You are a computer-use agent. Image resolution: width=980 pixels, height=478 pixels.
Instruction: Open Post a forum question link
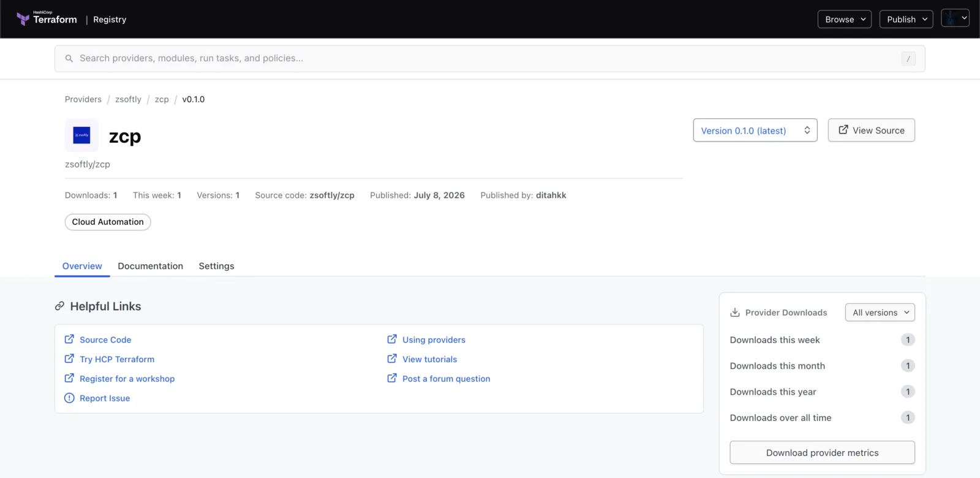click(446, 379)
